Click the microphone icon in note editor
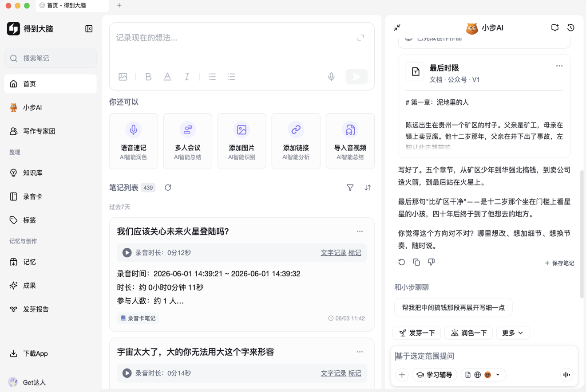Viewport: 586px width, 392px height. click(x=331, y=77)
